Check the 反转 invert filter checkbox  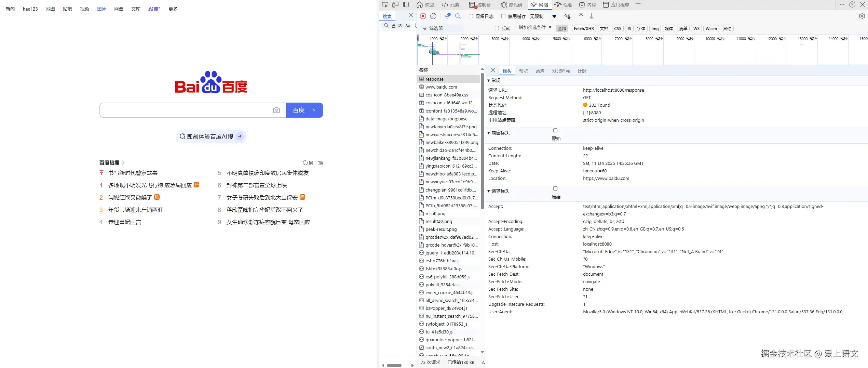click(497, 28)
